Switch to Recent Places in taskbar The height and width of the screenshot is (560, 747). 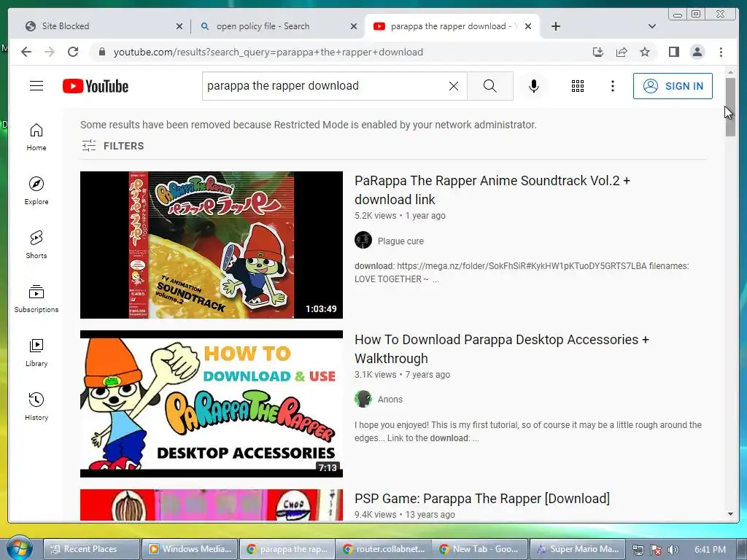point(92,549)
